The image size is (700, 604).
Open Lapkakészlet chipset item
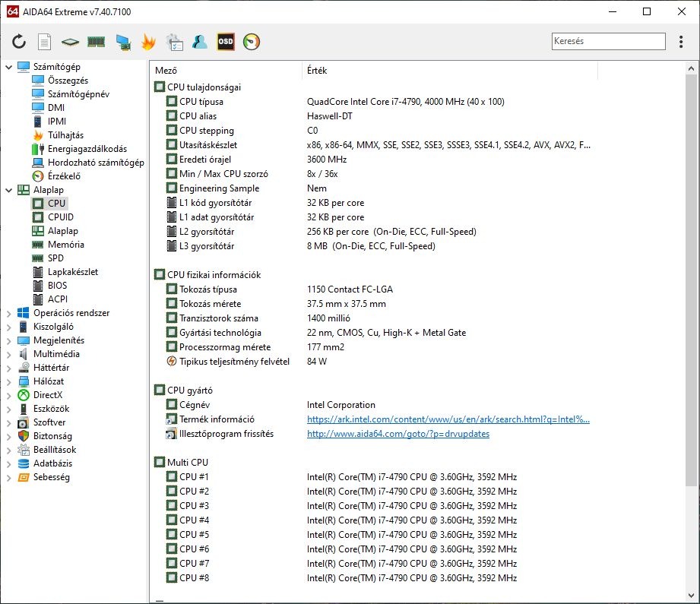point(73,272)
